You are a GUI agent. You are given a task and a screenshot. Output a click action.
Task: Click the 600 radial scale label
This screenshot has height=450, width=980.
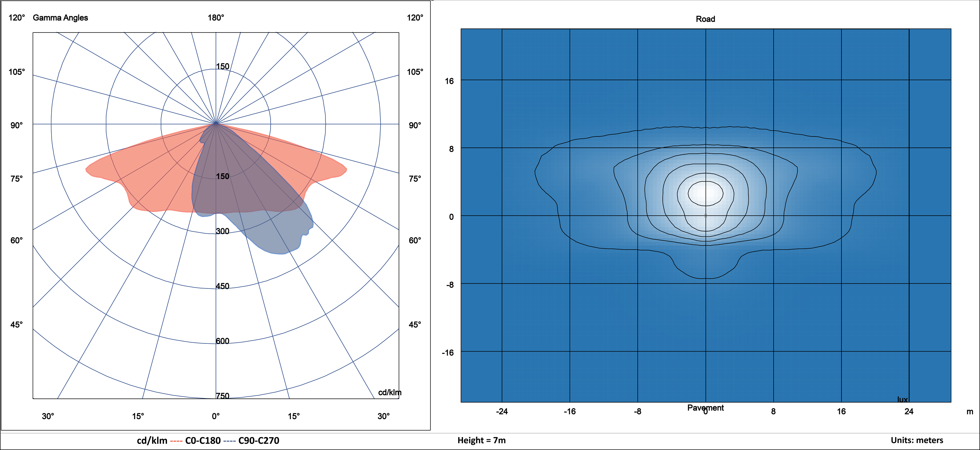(x=222, y=341)
